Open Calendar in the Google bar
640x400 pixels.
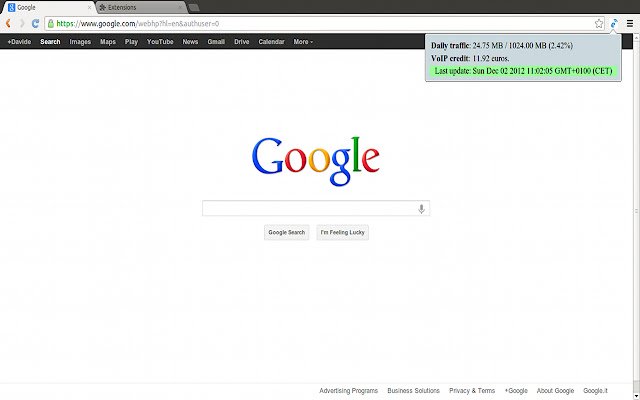pos(271,42)
